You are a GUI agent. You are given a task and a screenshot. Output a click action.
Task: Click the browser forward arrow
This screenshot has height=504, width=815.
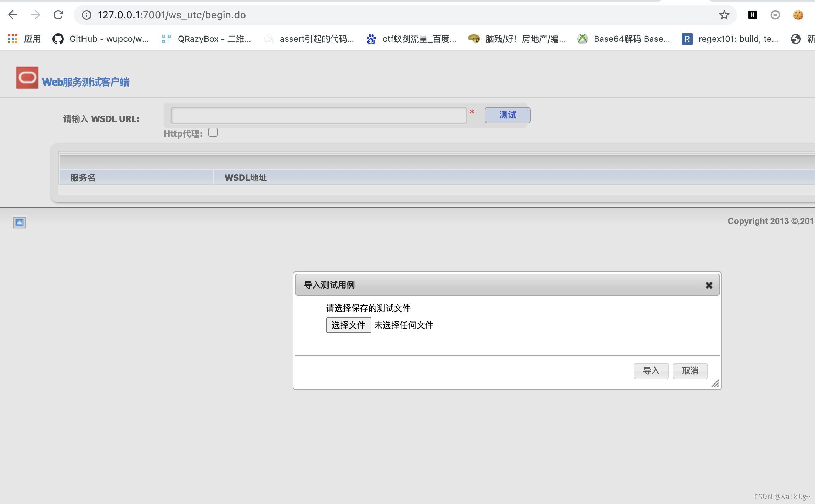(x=35, y=15)
